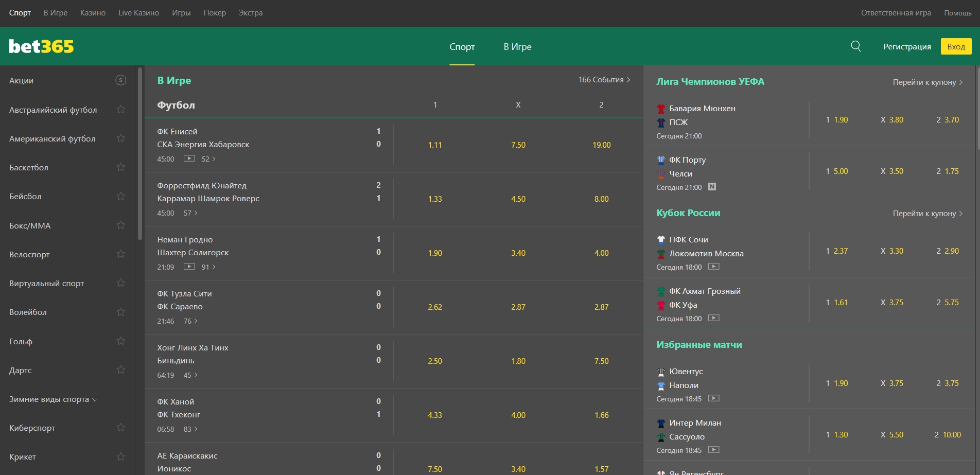Image resolution: width=980 pixels, height=475 pixels.
Task: Star the Киберспорт entry
Action: 120,427
